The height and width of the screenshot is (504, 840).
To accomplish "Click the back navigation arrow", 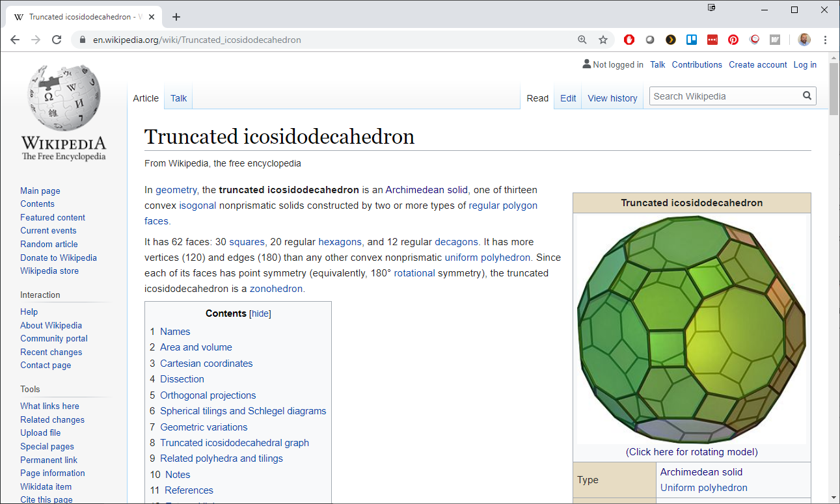I will [x=15, y=40].
